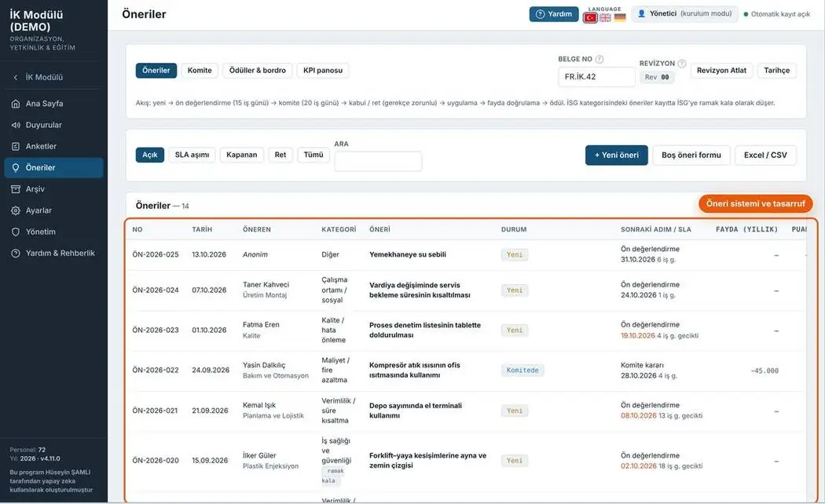Image resolution: width=825 pixels, height=504 pixels.
Task: Click the blue Yardım button in the header
Action: (554, 14)
